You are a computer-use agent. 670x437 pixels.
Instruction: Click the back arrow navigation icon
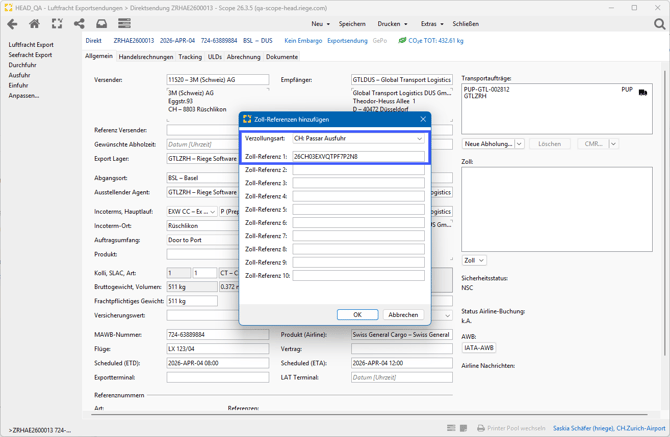click(12, 24)
